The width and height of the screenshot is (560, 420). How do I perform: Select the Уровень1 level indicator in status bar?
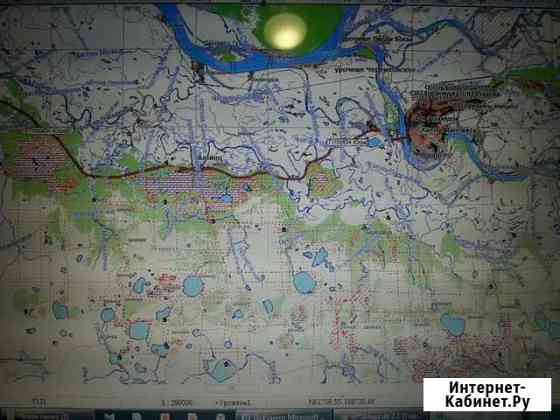[x=233, y=403]
